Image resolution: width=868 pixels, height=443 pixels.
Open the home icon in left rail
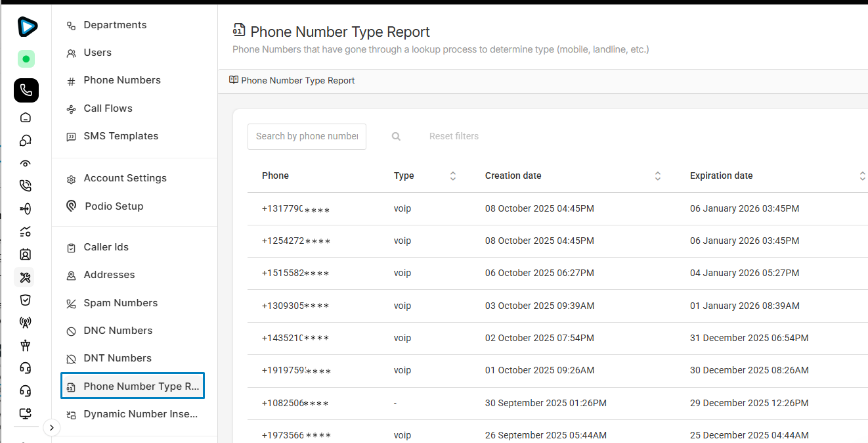(x=26, y=118)
